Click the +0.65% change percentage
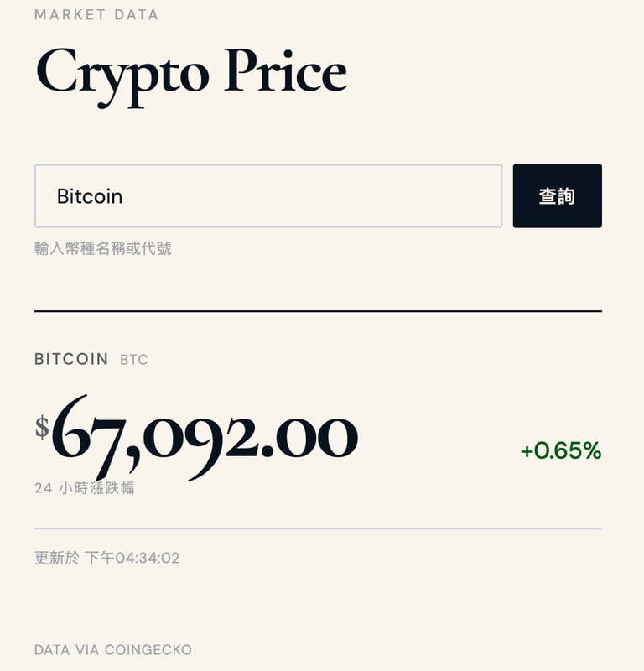The height and width of the screenshot is (671, 644). pos(561,450)
